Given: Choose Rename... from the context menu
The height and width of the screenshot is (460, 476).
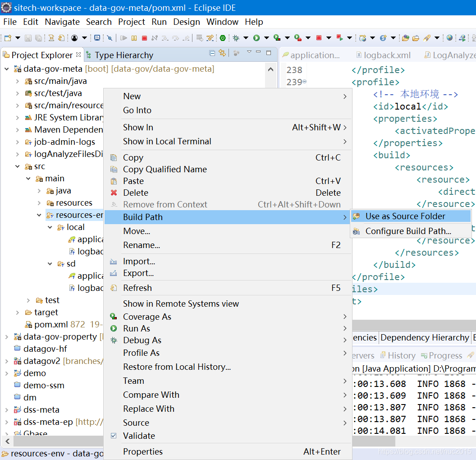Looking at the screenshot, I should click(x=228, y=245).
